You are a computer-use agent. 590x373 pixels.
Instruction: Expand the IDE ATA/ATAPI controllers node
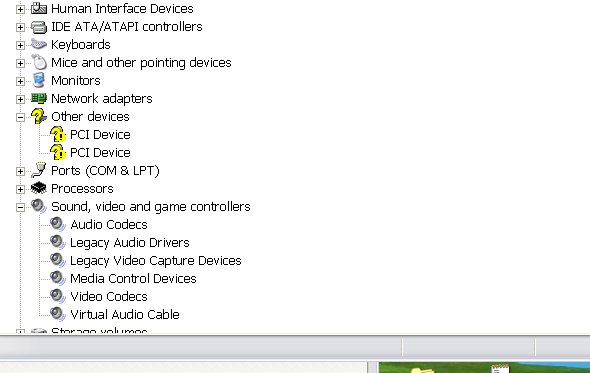click(x=20, y=27)
